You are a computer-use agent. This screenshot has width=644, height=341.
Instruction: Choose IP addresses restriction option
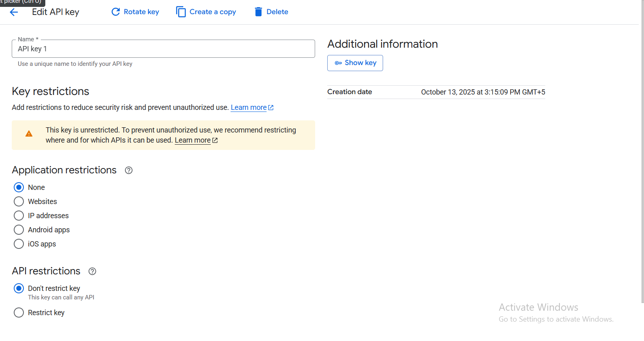(19, 215)
